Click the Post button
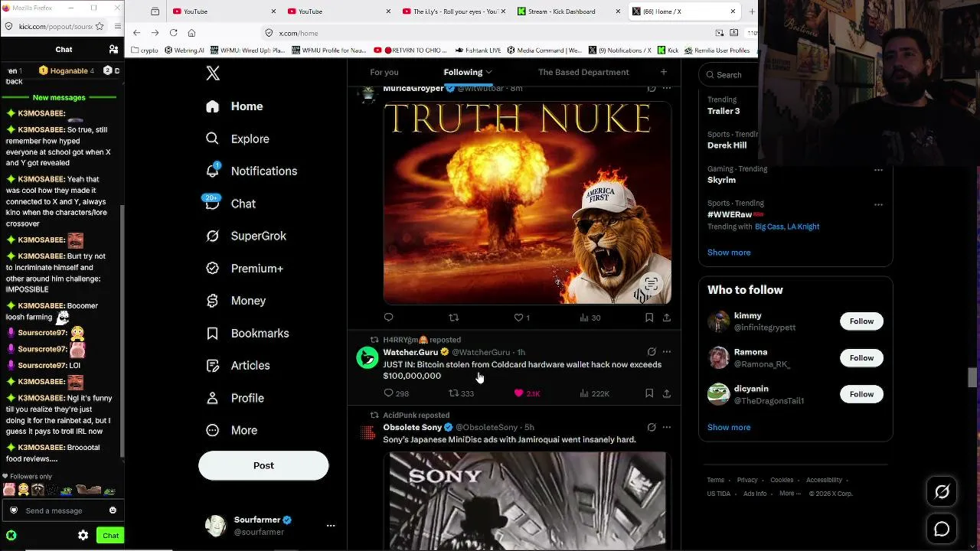 coord(263,465)
